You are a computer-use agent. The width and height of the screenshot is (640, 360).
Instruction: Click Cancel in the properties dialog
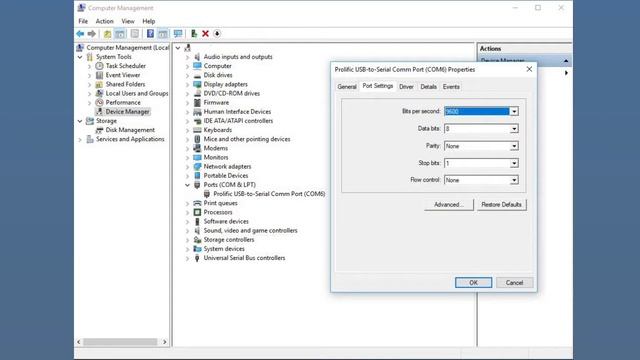click(x=514, y=282)
